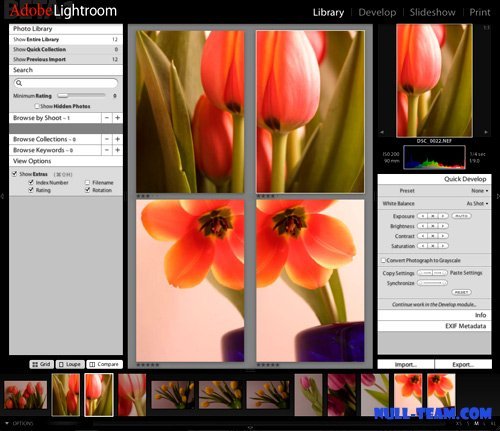
Task: Click the Import... button
Action: tap(406, 364)
